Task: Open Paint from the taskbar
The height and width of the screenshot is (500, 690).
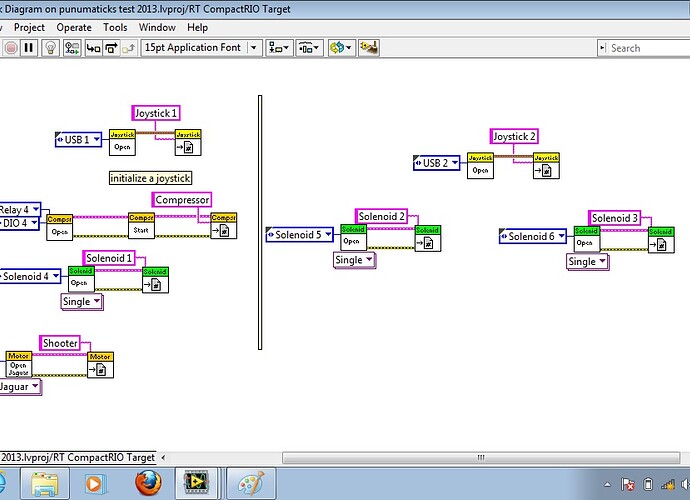Action: [251, 484]
